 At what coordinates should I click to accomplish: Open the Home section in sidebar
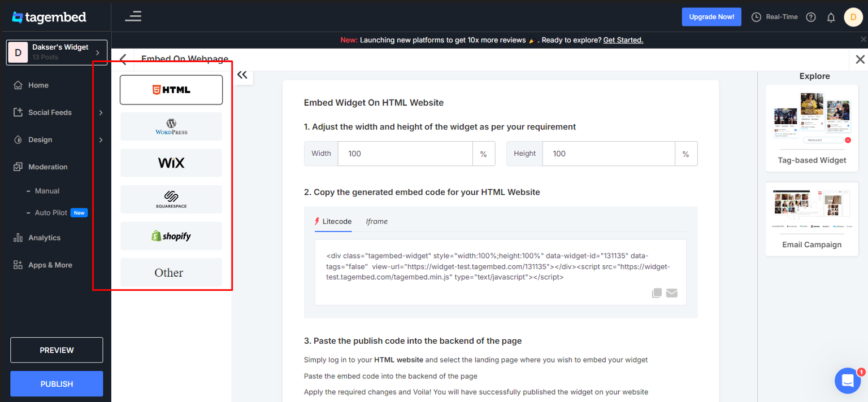pyautogui.click(x=37, y=85)
